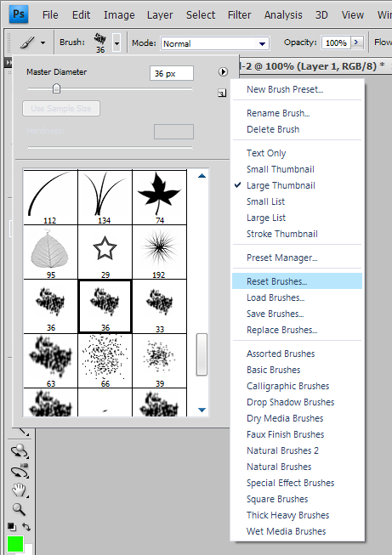Image resolution: width=392 pixels, height=555 pixels.
Task: Select the 3D rotate camera tool
Action: [x=20, y=451]
